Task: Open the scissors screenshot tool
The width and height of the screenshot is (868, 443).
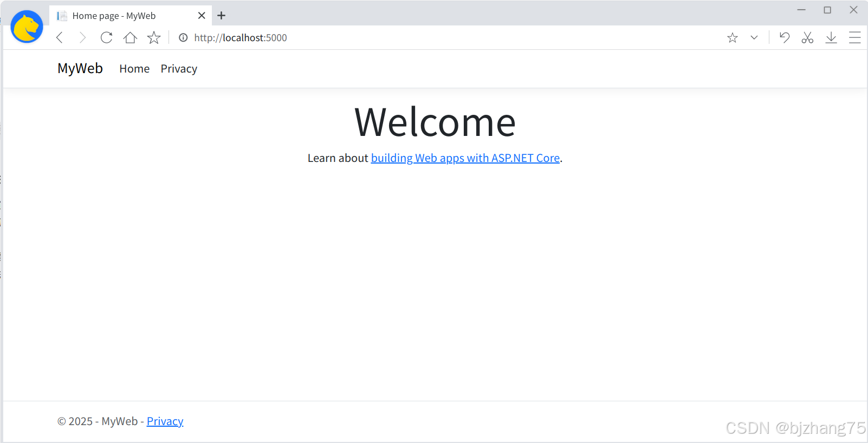Action: (x=807, y=37)
